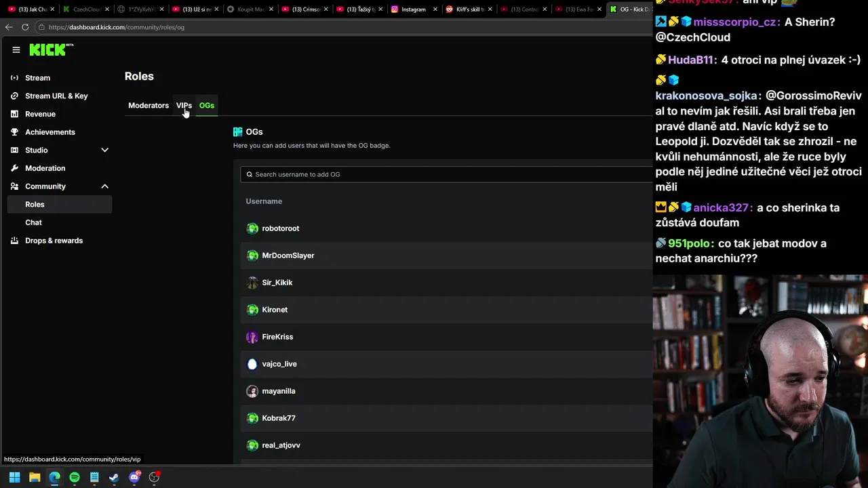The height and width of the screenshot is (488, 868).
Task: Select username robotoroot
Action: pyautogui.click(x=281, y=228)
